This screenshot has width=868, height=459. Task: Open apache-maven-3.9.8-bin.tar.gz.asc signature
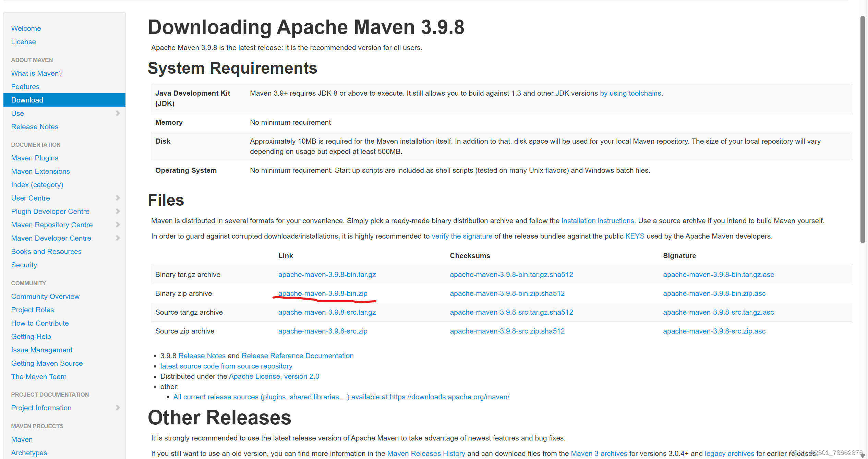click(x=719, y=275)
